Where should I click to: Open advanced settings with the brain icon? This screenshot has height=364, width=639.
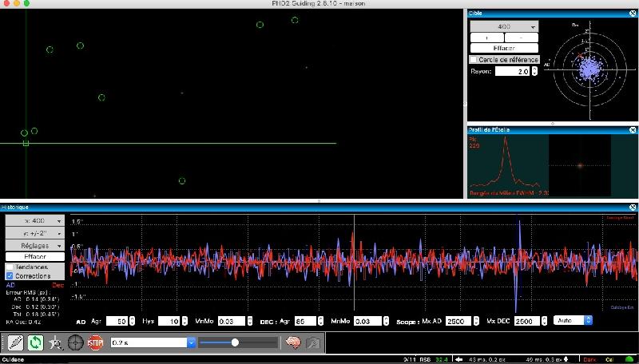pos(293,342)
